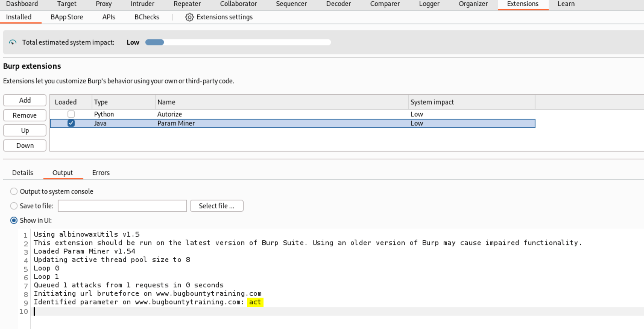
Task: Click the system impact progress bar
Action: (238, 42)
